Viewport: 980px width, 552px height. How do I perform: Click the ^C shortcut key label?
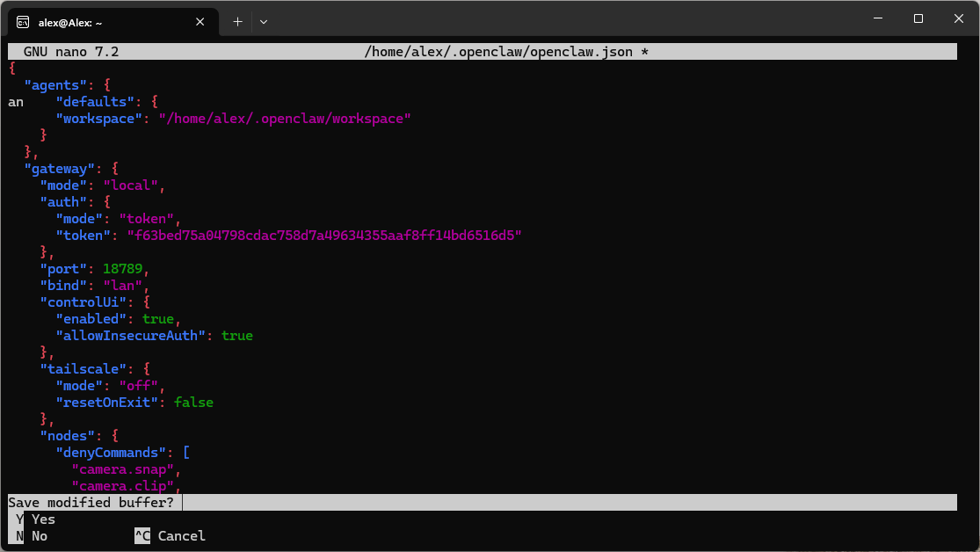(142, 536)
